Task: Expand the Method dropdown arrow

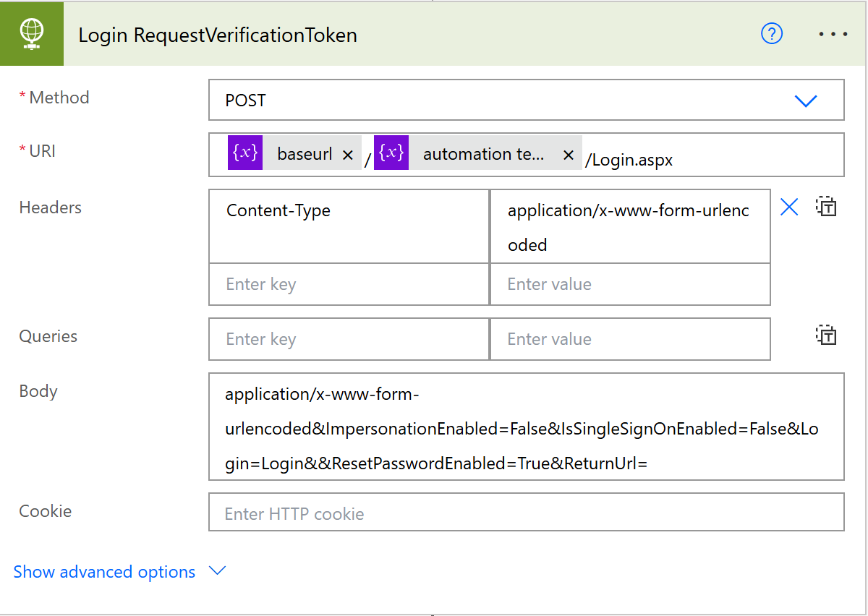Action: (805, 100)
